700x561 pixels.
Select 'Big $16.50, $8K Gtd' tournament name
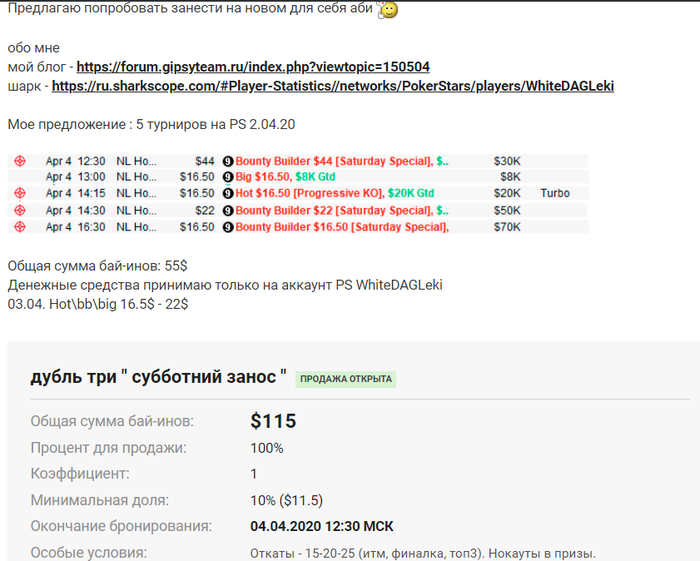(x=285, y=177)
